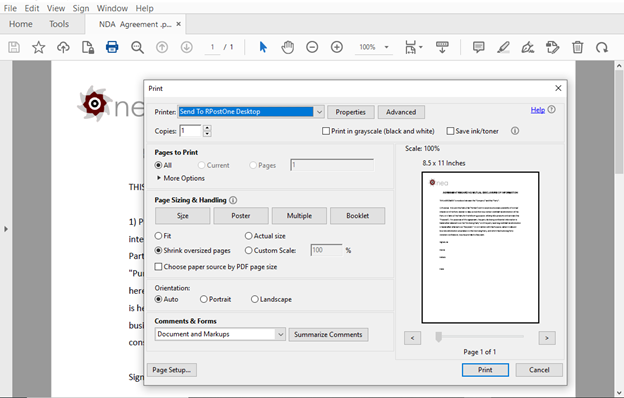Click the Page Sizing & Handling info icon
The height and width of the screenshot is (398, 624).
[x=233, y=200]
